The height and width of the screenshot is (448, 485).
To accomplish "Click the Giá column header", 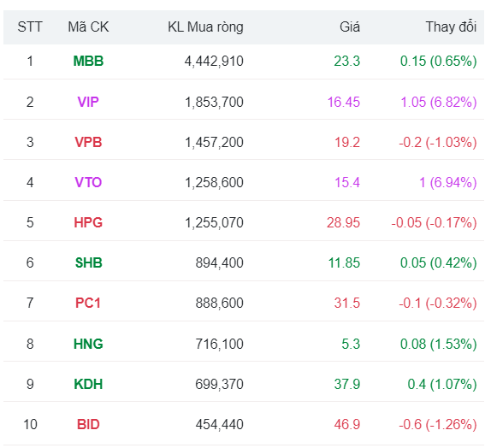I will (350, 27).
